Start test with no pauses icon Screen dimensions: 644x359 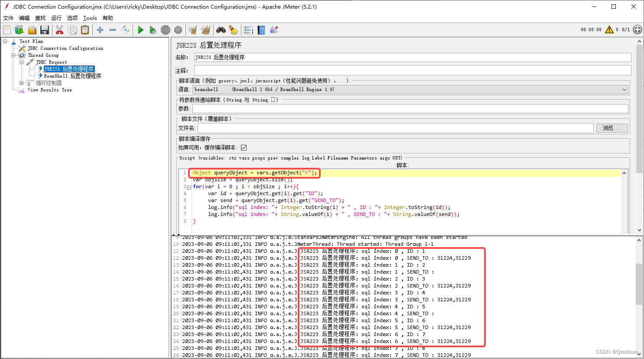(x=153, y=30)
